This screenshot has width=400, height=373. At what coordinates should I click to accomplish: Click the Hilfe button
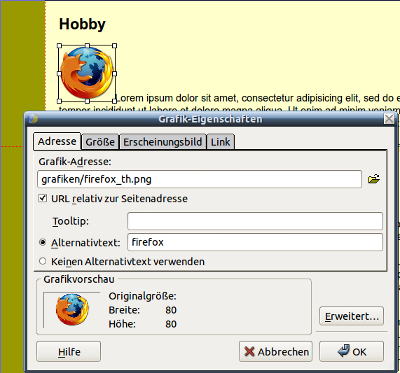(x=69, y=352)
